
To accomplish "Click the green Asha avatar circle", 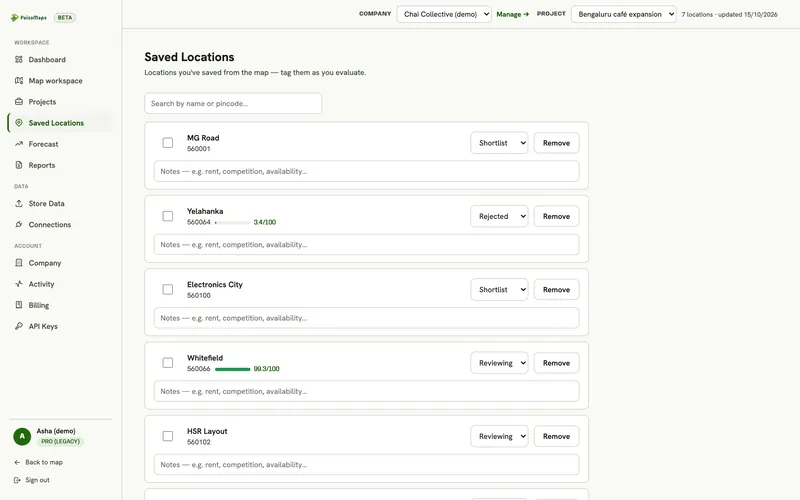I will (x=22, y=436).
